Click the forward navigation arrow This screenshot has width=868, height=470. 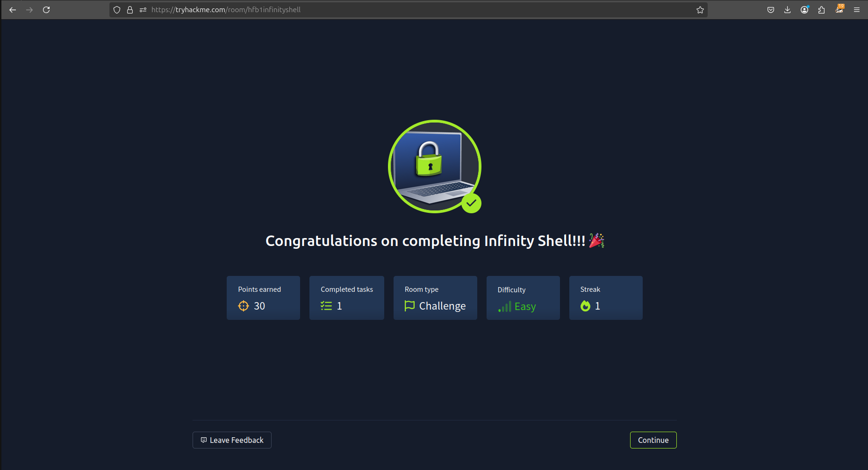[29, 10]
